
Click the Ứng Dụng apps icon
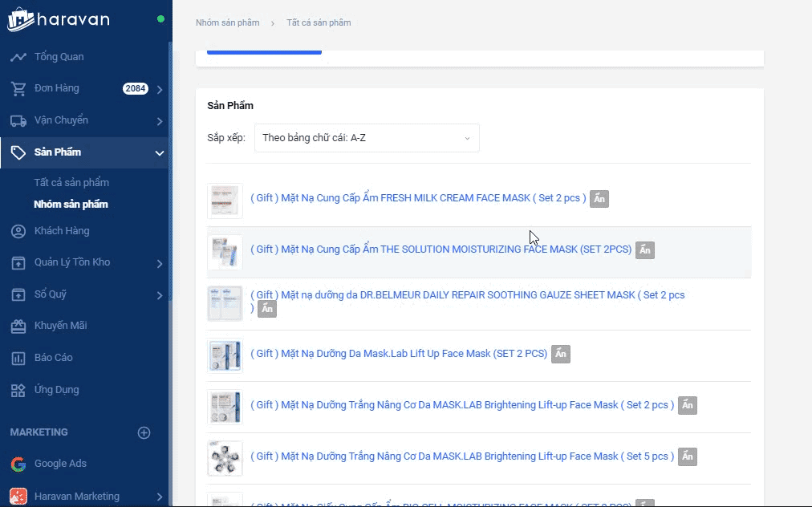[x=18, y=390]
